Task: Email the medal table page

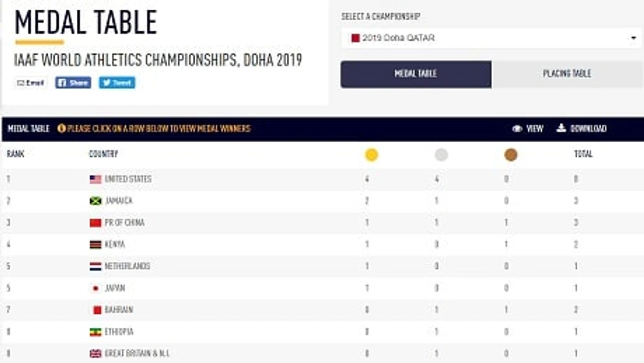Action: pos(30,83)
